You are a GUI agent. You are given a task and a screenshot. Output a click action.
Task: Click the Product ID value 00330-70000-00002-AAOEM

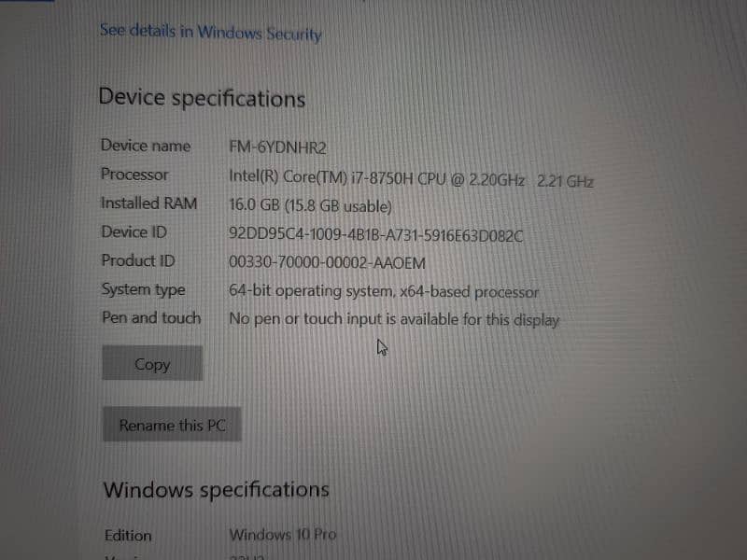[327, 262]
